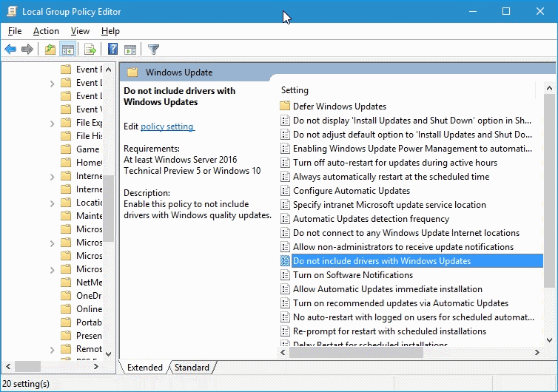Open the Help menu

coord(110,31)
